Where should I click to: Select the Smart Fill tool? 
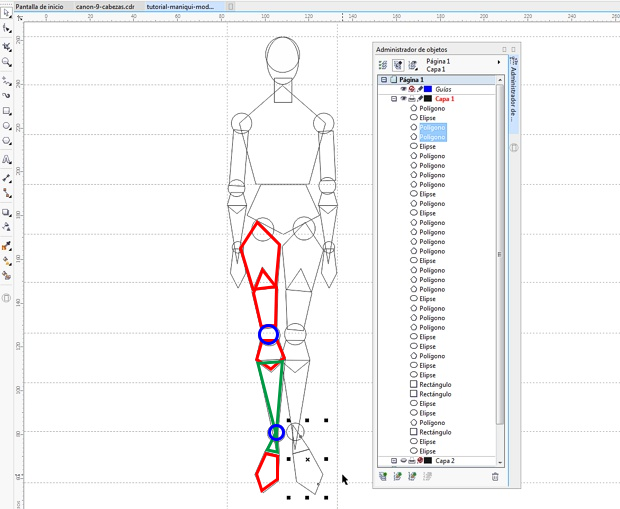[x=6, y=275]
